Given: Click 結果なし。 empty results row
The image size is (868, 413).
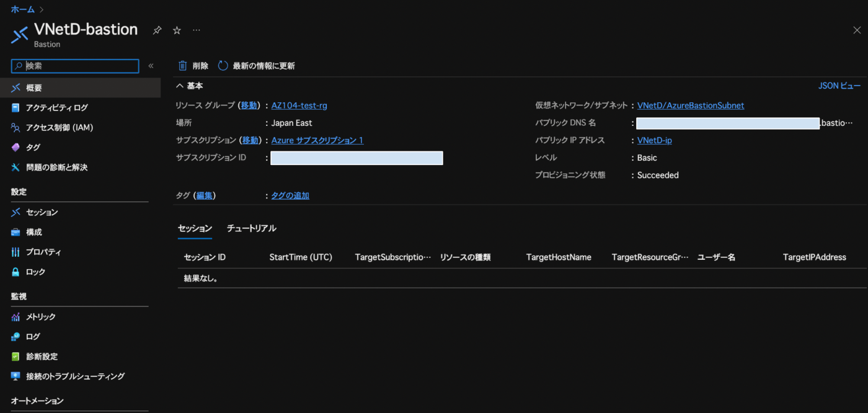Looking at the screenshot, I should click(522, 278).
